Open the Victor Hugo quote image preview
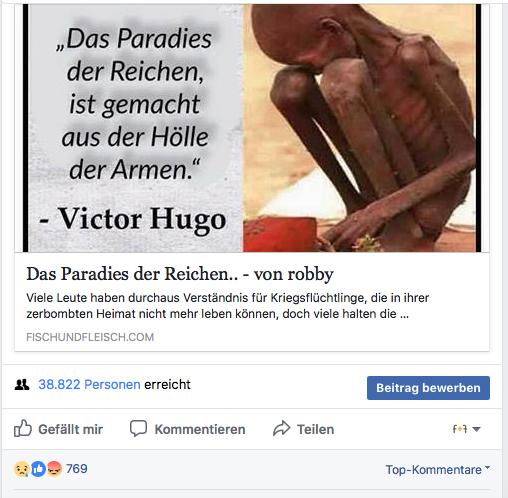The image size is (508, 498). 252,128
